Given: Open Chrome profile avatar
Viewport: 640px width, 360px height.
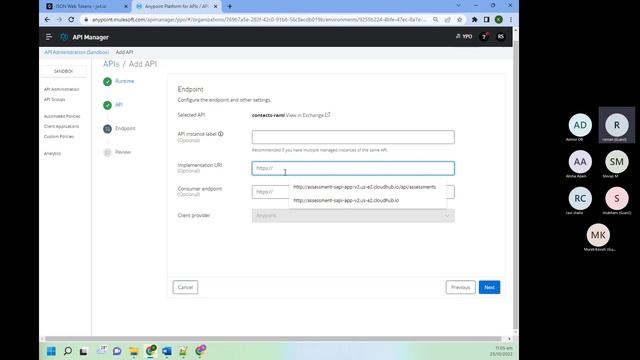Looking at the screenshot, I should click(x=499, y=19).
